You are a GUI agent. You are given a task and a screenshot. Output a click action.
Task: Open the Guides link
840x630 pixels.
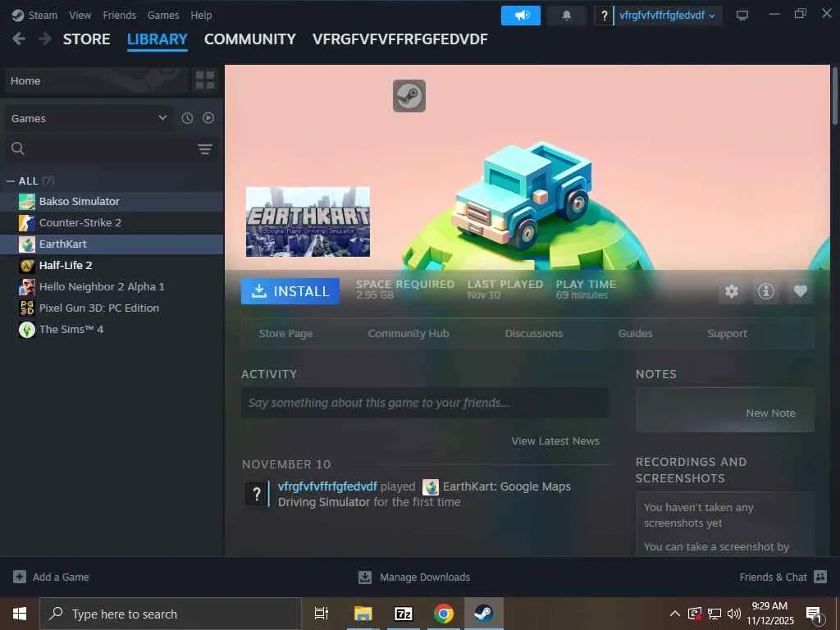(636, 333)
